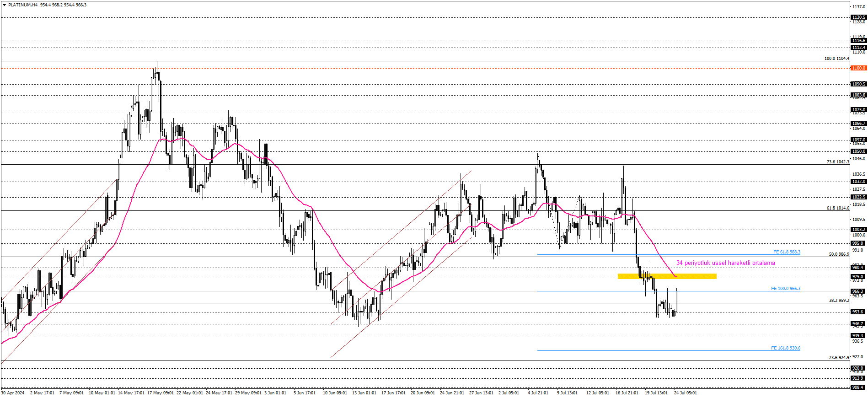868x398 pixels.
Task: Click the 980.4 price level label
Action: [x=858, y=268]
